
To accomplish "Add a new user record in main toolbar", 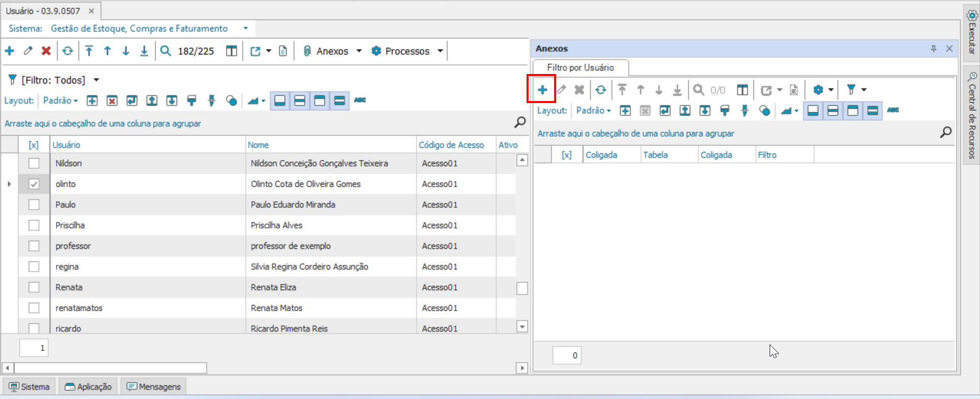I will (x=10, y=51).
